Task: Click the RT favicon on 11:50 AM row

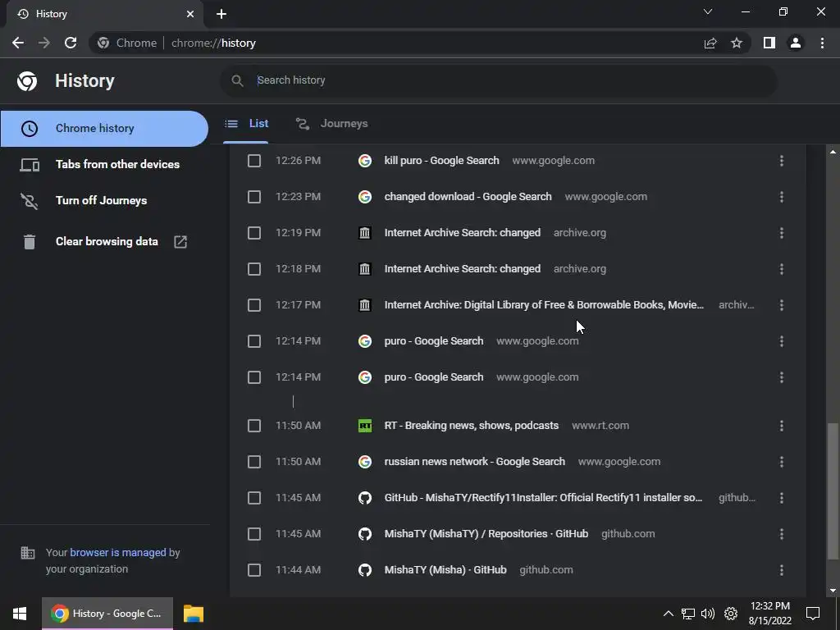Action: [365, 426]
